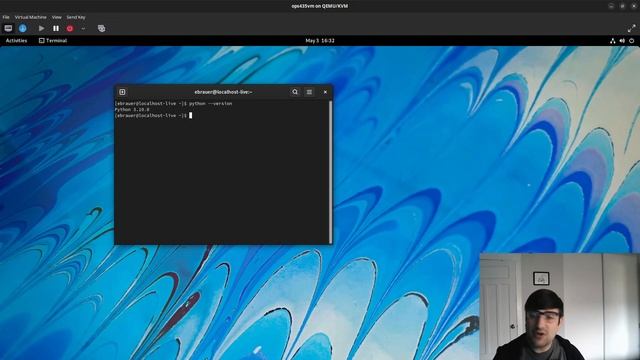Open the Terminal search
Image resolution: width=640 pixels, height=360 pixels.
(x=295, y=92)
